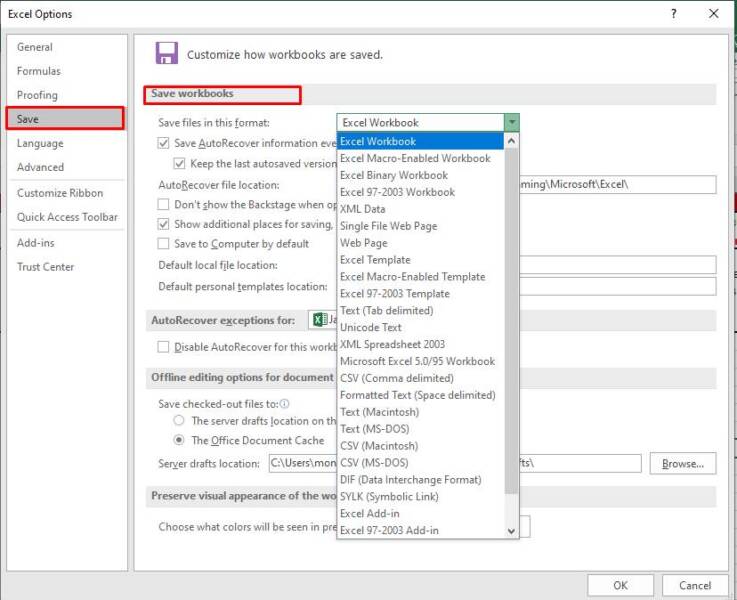Screen dimensions: 737x600
Task: Select CSV (MS-DOS) format entry
Action: [421, 463]
